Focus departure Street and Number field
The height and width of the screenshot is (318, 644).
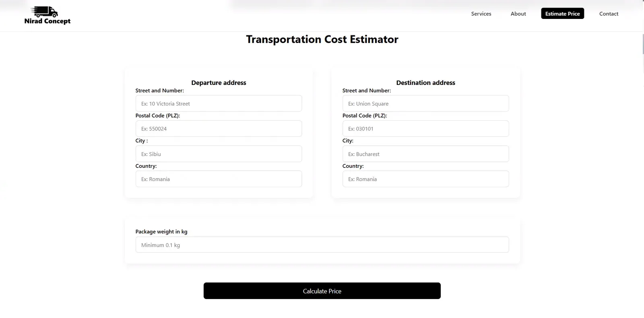(219, 103)
